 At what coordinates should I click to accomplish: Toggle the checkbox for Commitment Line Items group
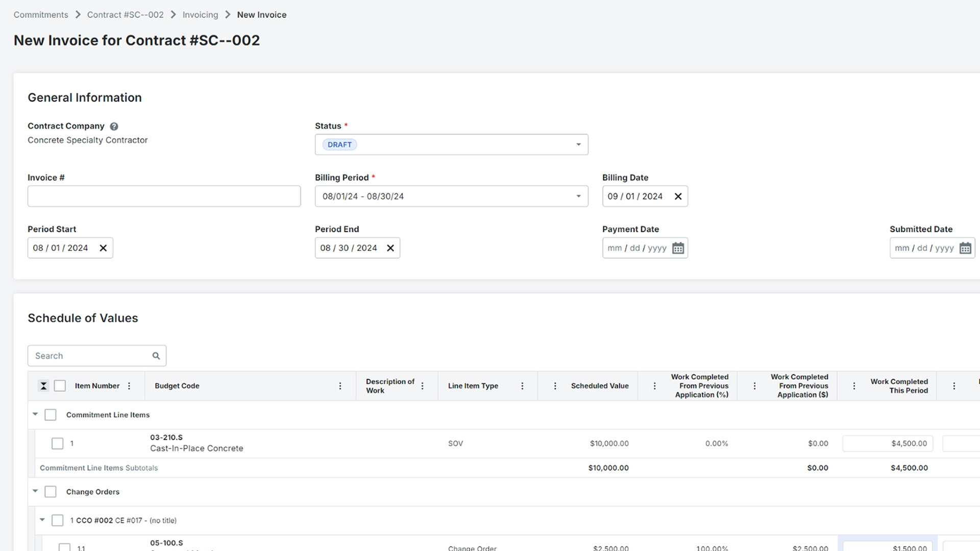[x=50, y=414]
